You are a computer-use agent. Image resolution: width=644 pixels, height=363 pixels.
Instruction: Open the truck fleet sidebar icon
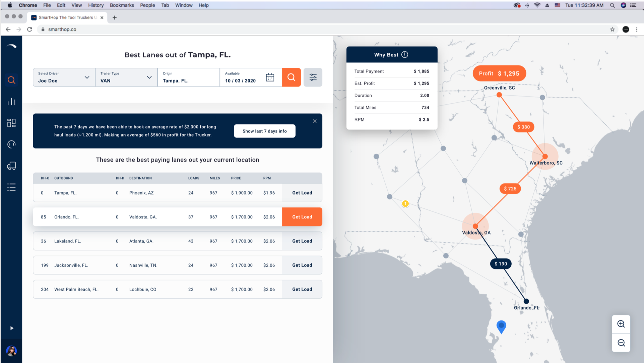(11, 166)
